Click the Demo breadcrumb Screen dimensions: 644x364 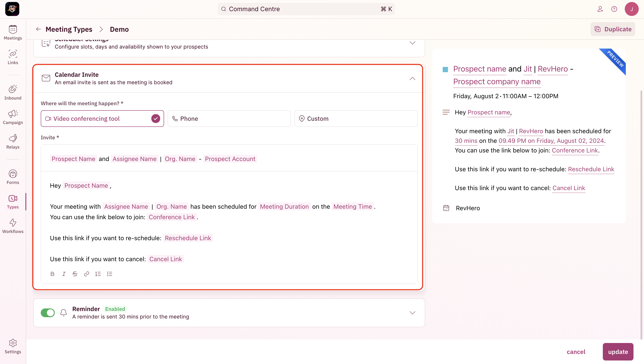point(119,29)
